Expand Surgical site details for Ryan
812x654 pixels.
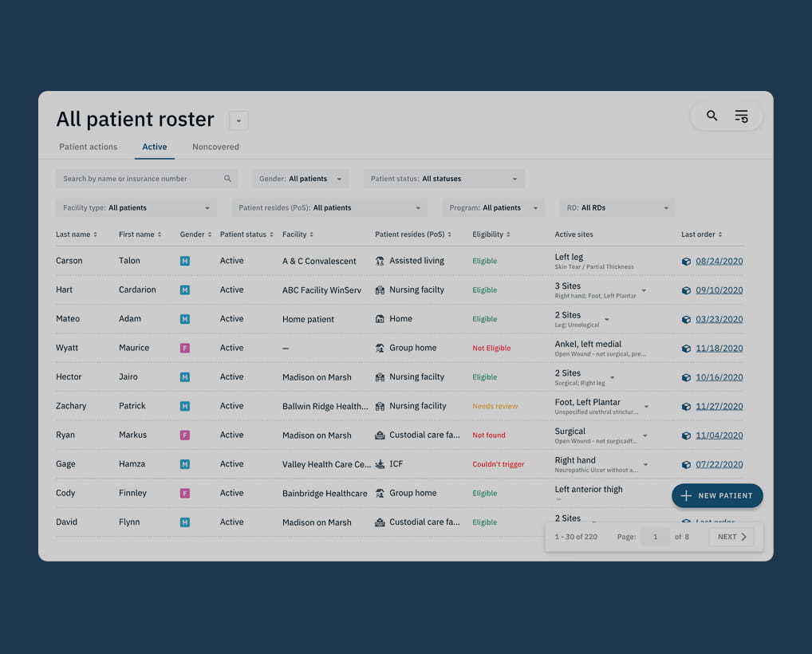644,435
